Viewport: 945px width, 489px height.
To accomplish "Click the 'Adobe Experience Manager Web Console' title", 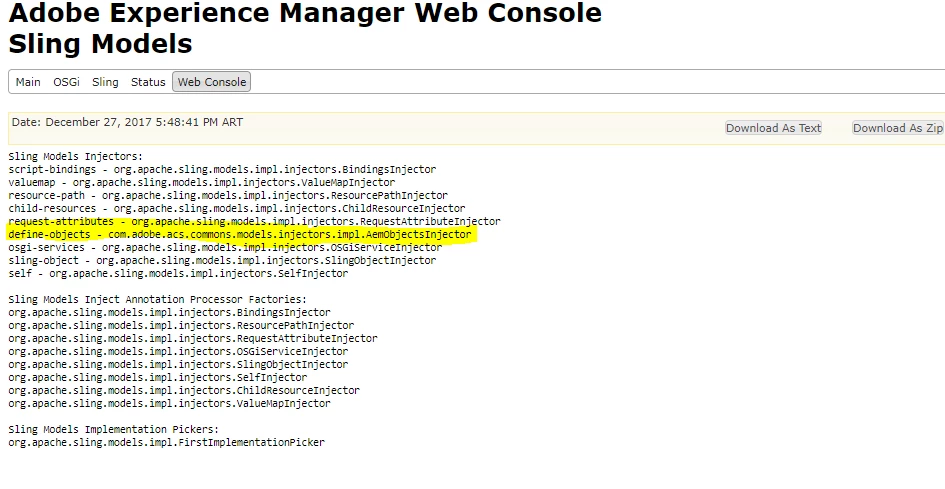I will click(x=305, y=13).
